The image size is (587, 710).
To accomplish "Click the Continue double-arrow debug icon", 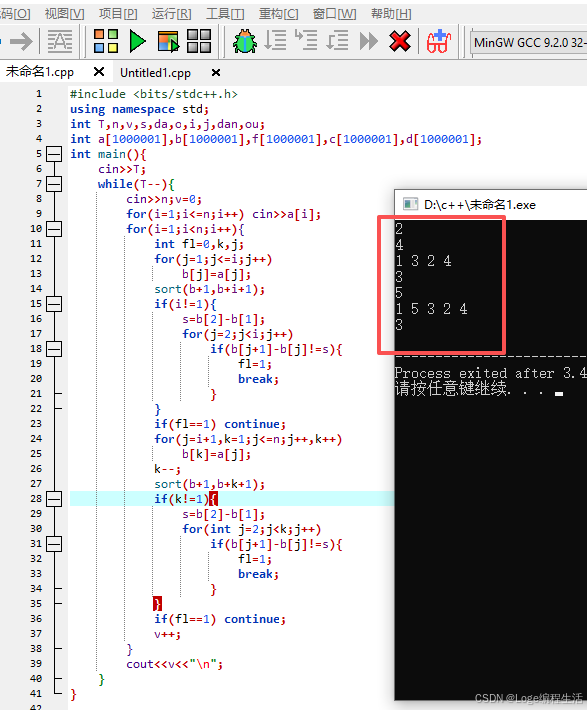I will pyautogui.click(x=369, y=41).
